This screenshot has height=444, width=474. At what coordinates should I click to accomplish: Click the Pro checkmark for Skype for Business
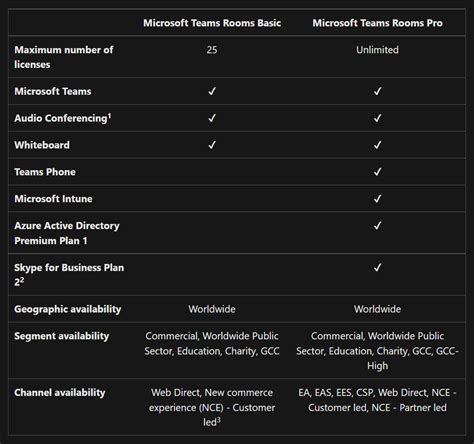[377, 267]
